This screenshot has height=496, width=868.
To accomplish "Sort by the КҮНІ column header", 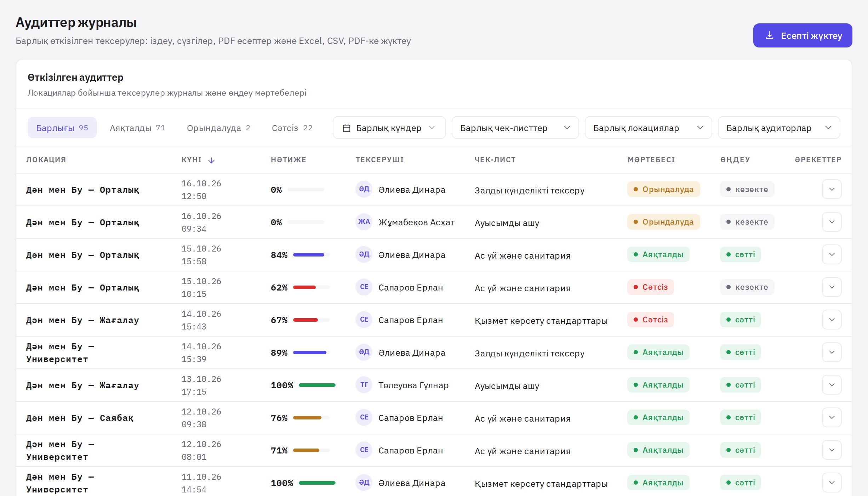I will pyautogui.click(x=192, y=160).
